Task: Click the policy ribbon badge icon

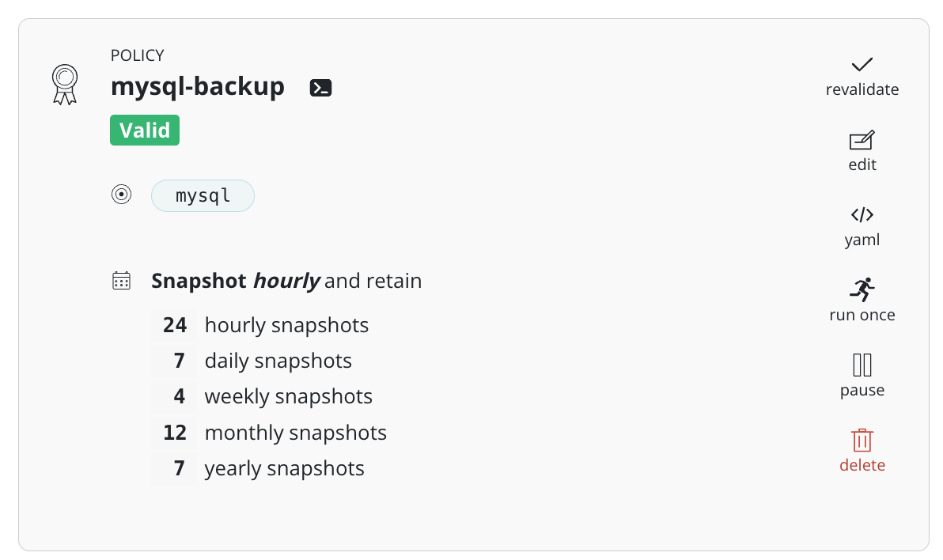Action: coord(64,84)
